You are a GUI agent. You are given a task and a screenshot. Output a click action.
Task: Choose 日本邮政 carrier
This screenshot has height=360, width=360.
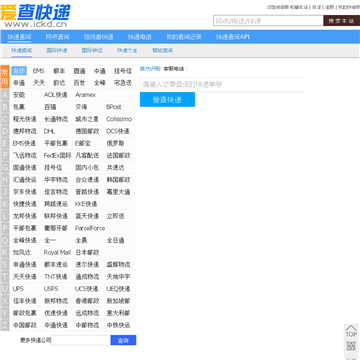click(x=87, y=252)
